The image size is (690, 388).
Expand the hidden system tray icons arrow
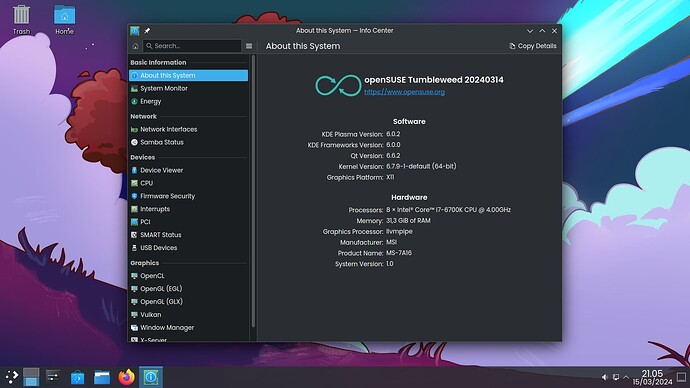(x=626, y=377)
